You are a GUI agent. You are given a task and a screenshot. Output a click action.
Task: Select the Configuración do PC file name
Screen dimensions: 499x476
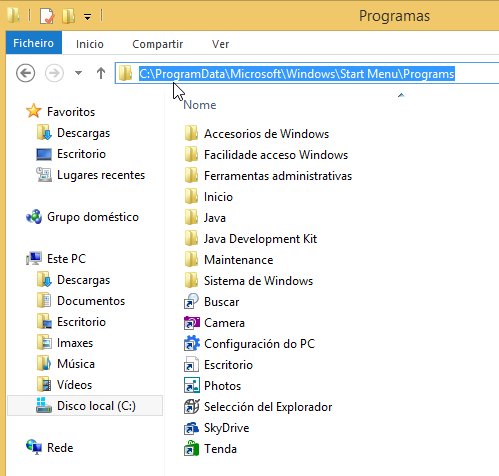[x=260, y=344]
